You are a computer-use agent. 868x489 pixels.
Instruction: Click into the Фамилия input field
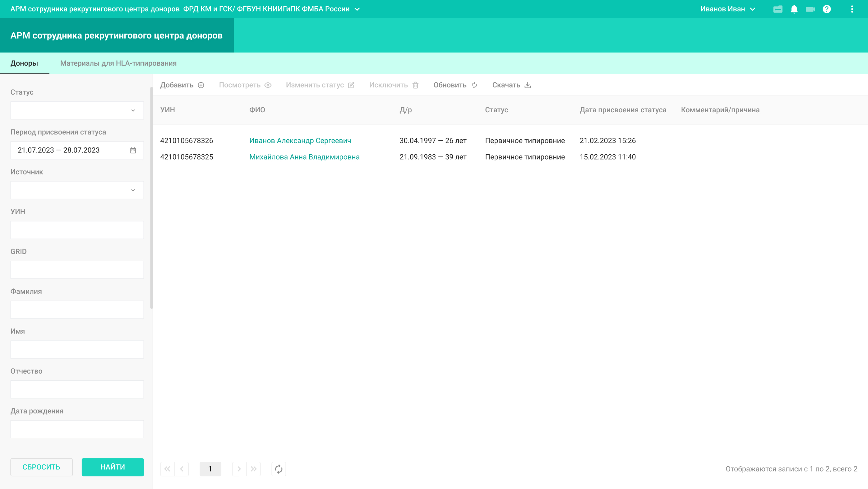click(77, 310)
